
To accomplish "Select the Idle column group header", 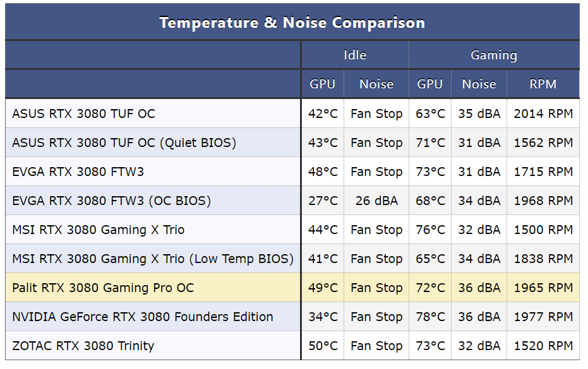I will [x=355, y=55].
